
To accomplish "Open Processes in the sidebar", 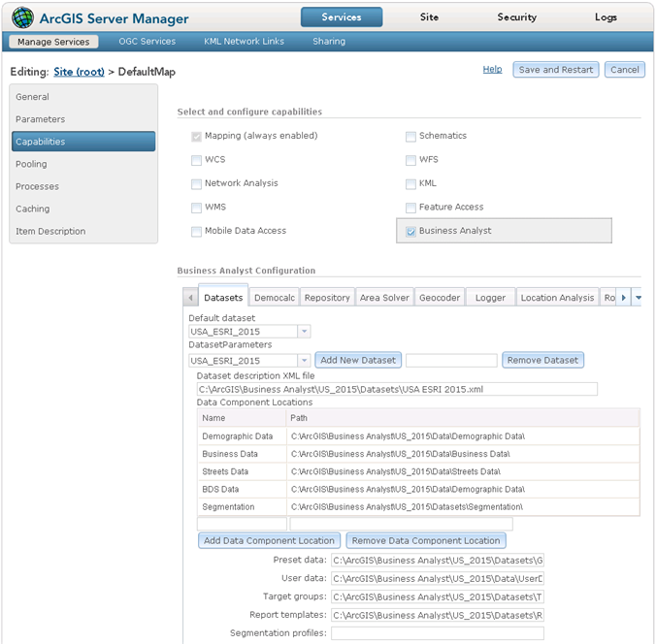I will [83, 186].
